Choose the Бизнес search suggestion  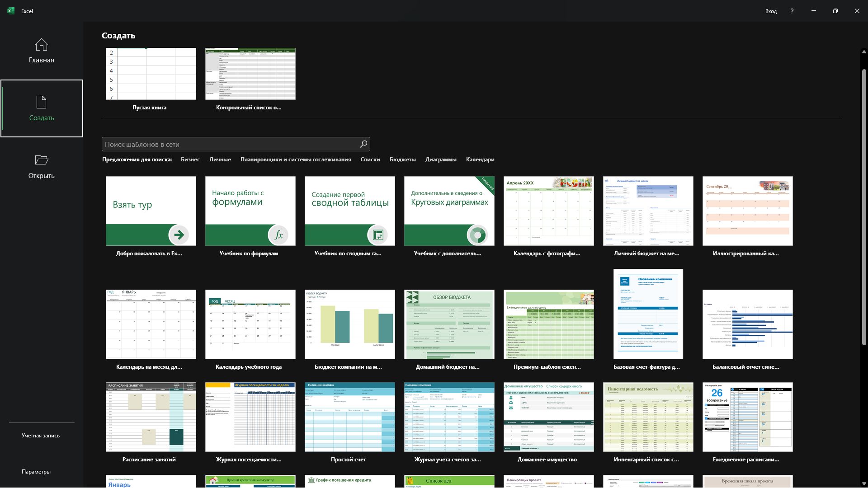(190, 160)
